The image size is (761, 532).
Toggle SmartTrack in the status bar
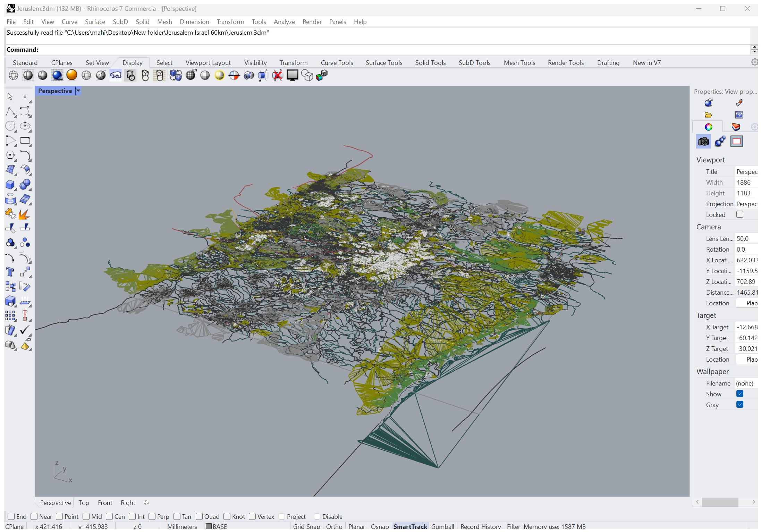[x=410, y=526]
